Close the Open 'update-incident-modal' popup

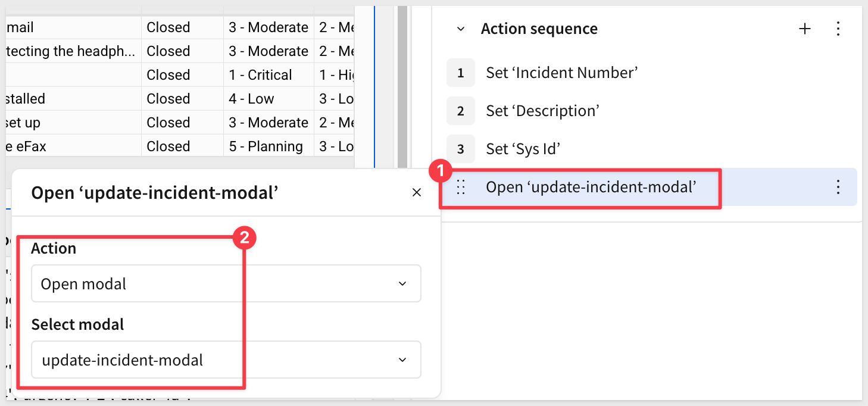417,192
